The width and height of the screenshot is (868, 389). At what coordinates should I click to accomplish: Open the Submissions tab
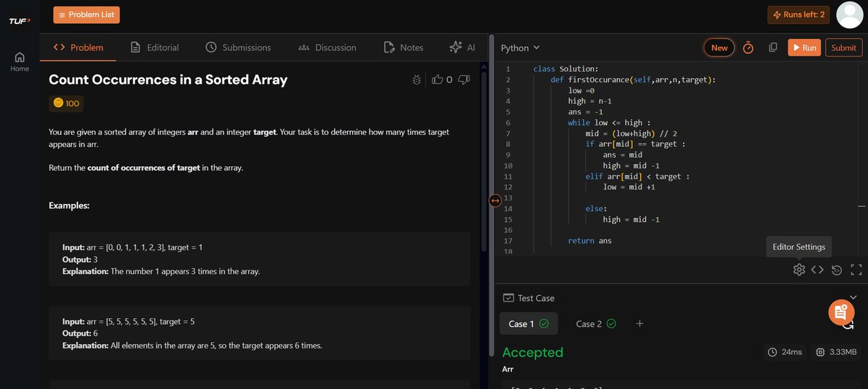[238, 47]
